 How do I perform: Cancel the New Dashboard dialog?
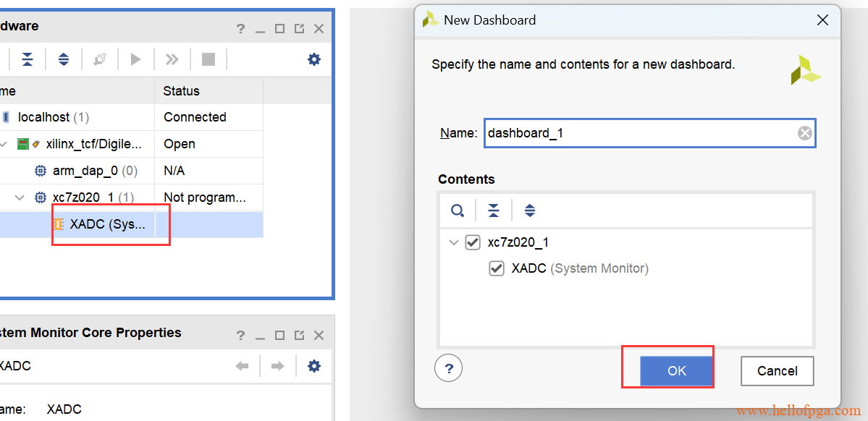pyautogui.click(x=777, y=370)
